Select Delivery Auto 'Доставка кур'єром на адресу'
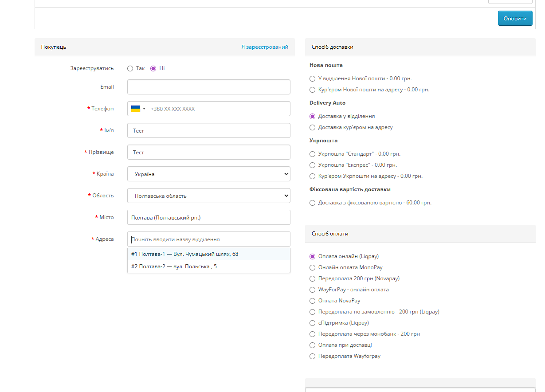 (x=313, y=127)
